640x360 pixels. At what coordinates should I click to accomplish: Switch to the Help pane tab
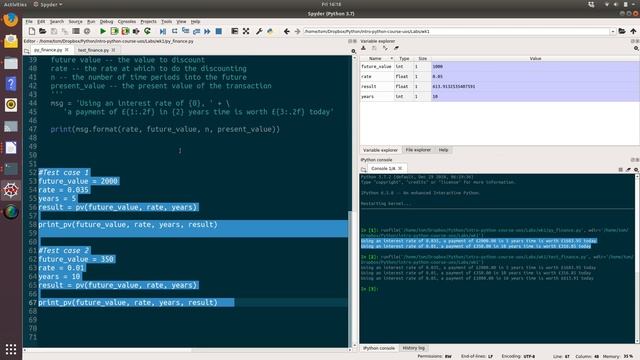tap(443, 150)
